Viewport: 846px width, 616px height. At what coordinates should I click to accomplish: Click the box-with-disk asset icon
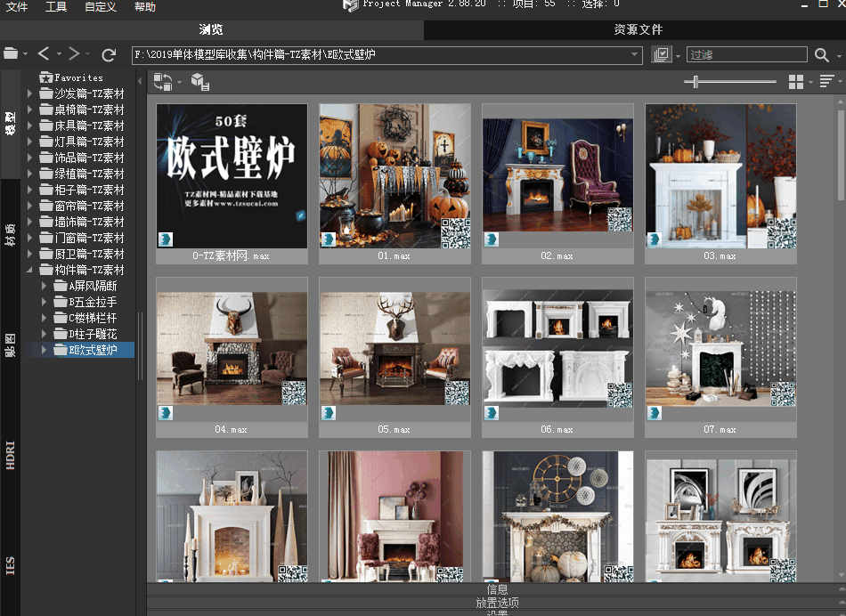point(200,83)
